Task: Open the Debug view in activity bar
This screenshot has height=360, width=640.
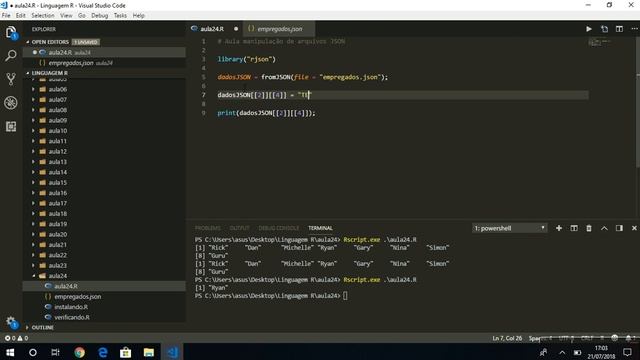Action: click(x=11, y=102)
